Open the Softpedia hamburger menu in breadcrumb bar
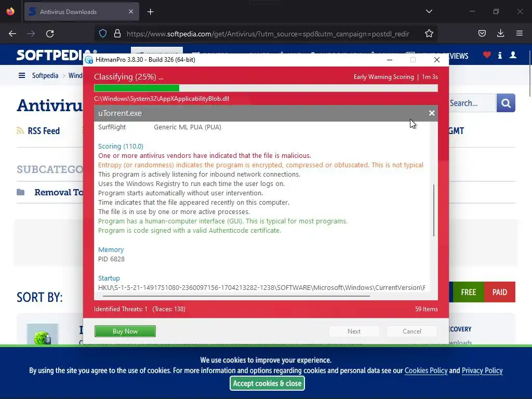532x399 pixels. point(22,75)
